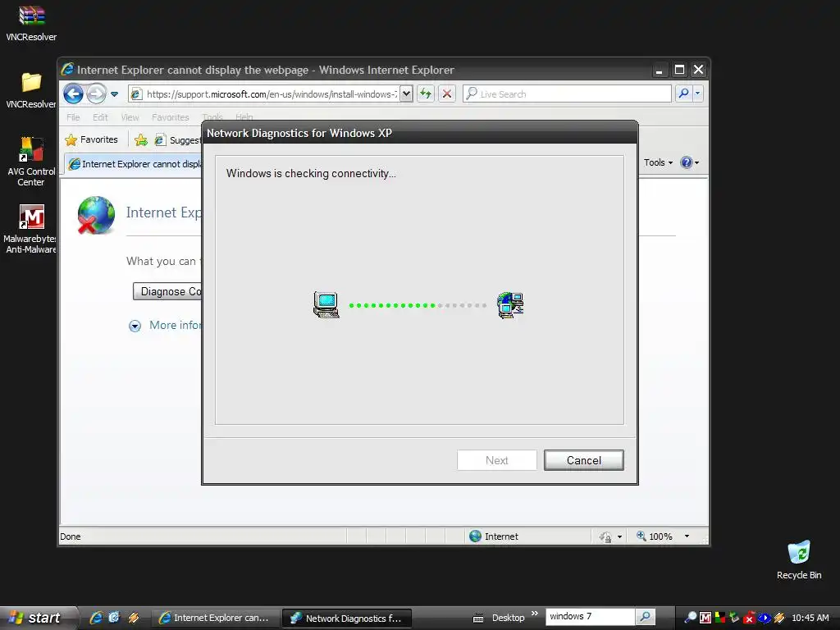Click the red X shield tray icon
This screenshot has width=840, height=630.
point(750,619)
